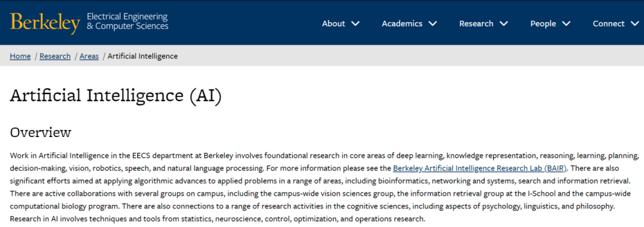Go to the Home breadcrumb link
The height and width of the screenshot is (227, 644).
coord(20,56)
